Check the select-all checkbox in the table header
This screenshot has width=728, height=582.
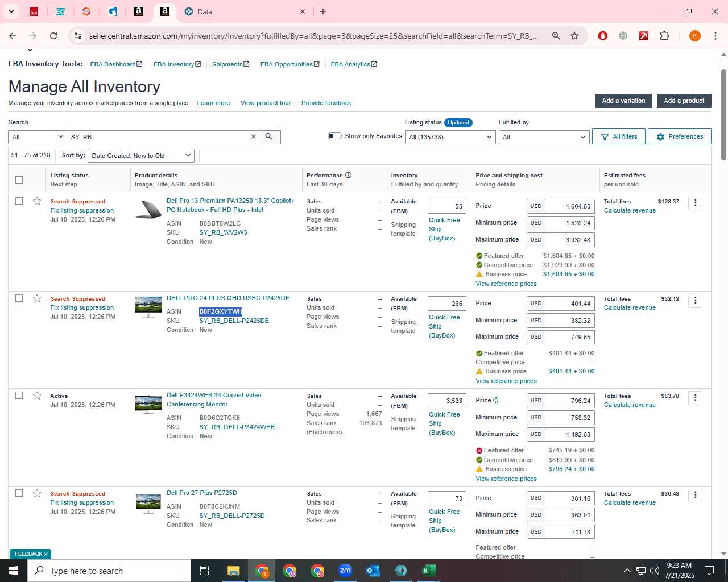click(19, 180)
